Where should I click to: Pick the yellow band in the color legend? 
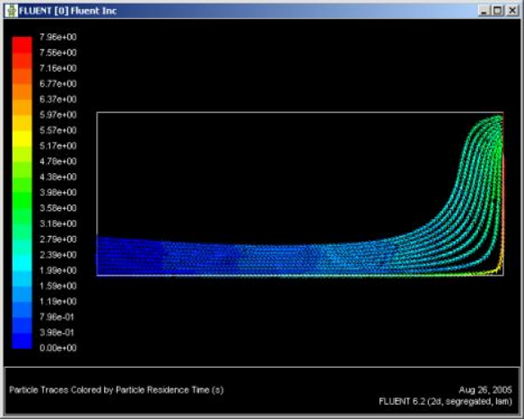(x=22, y=138)
